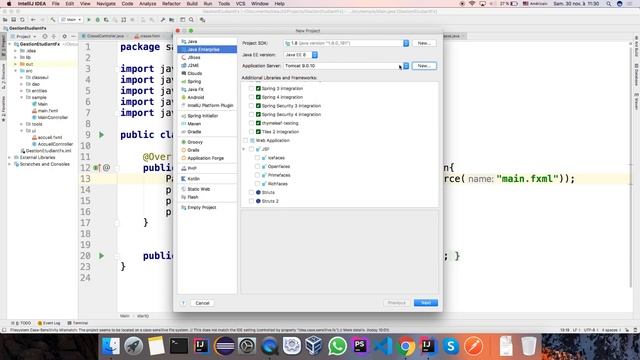The width and height of the screenshot is (640, 360).
Task: Open Visual Studio Code from the Dock
Action: 382,346
